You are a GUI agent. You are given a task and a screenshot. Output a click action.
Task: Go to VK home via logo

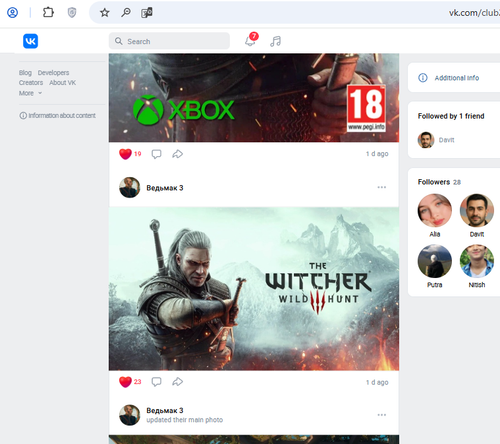tap(30, 41)
